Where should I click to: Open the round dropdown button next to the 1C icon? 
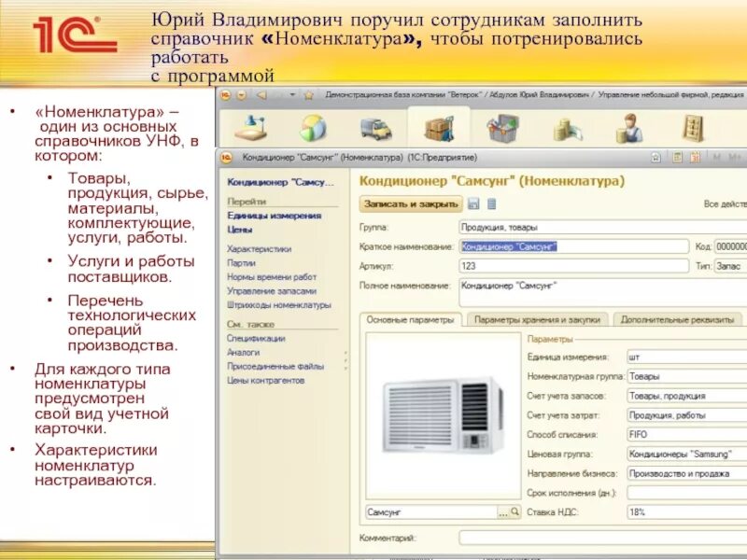(x=242, y=95)
